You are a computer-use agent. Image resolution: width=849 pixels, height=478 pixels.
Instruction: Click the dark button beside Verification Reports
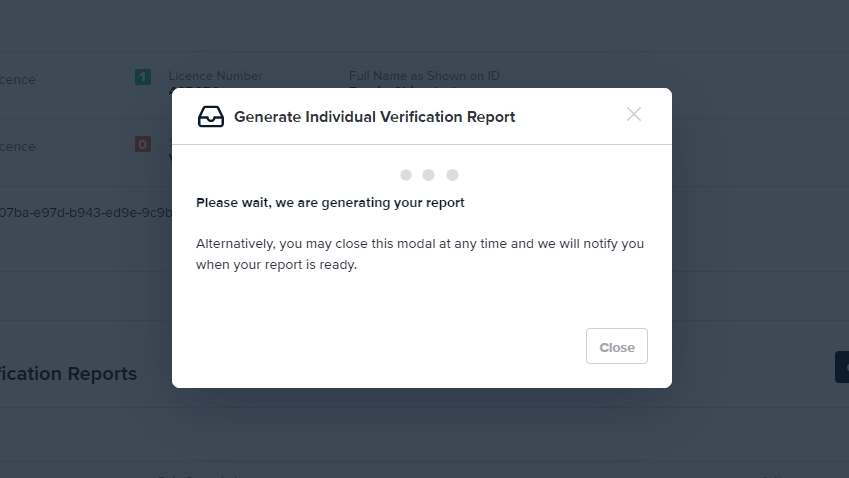841,367
